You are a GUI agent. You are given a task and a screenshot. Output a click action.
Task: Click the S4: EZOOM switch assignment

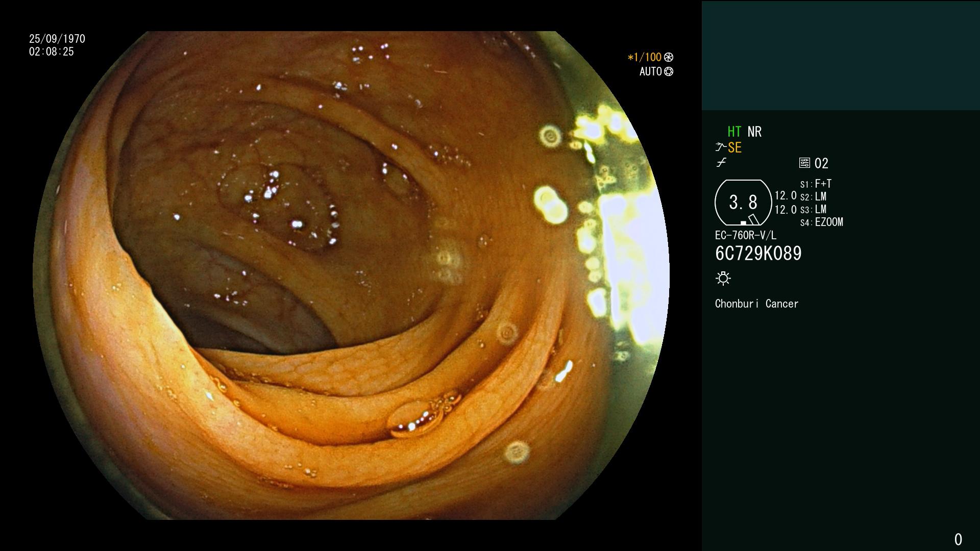coord(822,222)
